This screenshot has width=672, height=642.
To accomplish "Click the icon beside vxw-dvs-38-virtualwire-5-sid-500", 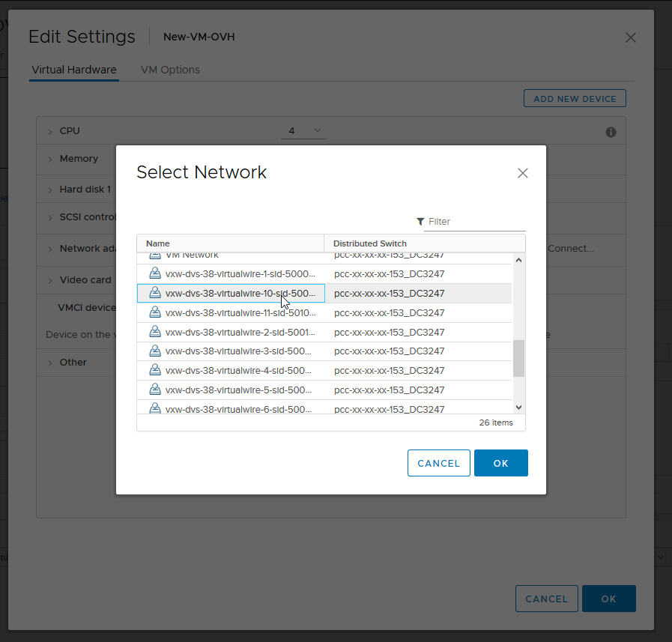I will coord(155,390).
